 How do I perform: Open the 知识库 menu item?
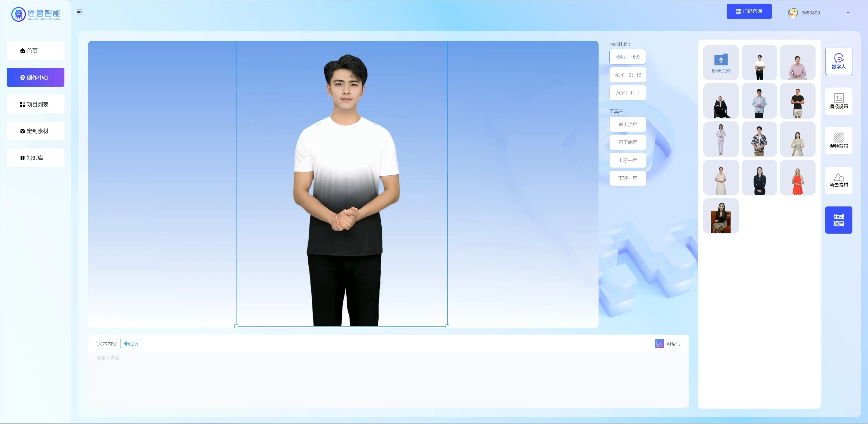point(35,158)
